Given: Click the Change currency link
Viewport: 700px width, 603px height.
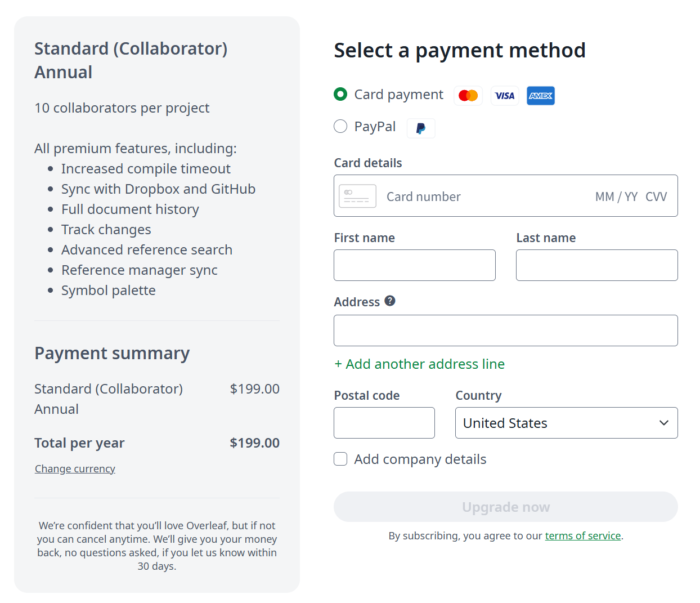Looking at the screenshot, I should [x=75, y=469].
